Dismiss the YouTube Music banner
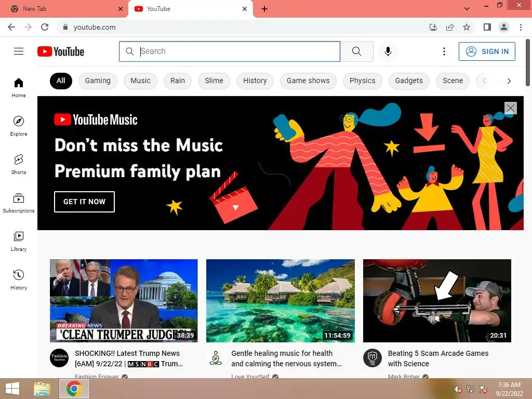532x399 pixels. (x=511, y=108)
